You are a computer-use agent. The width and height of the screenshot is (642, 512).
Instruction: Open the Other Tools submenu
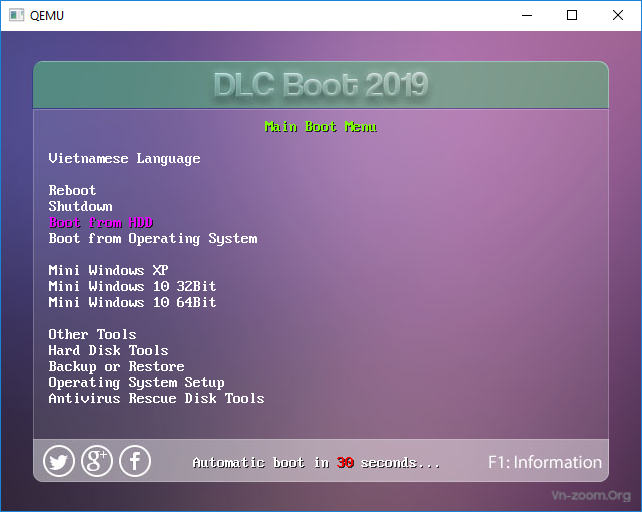(92, 334)
